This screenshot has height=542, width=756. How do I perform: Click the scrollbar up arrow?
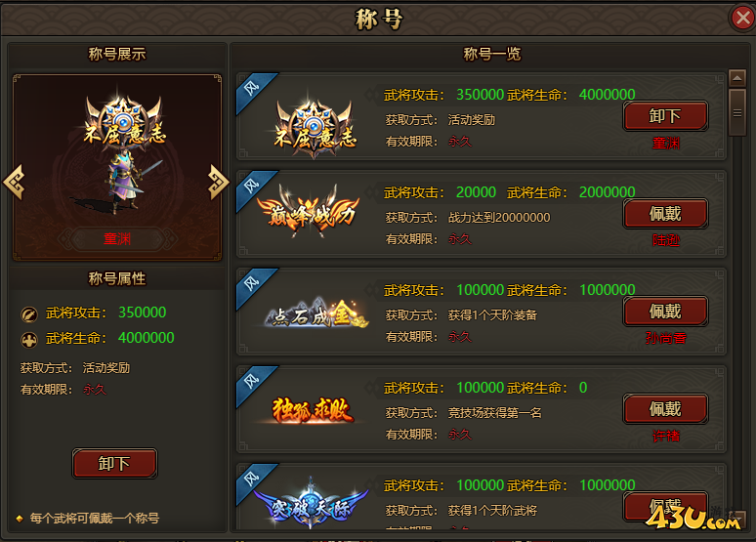click(737, 77)
